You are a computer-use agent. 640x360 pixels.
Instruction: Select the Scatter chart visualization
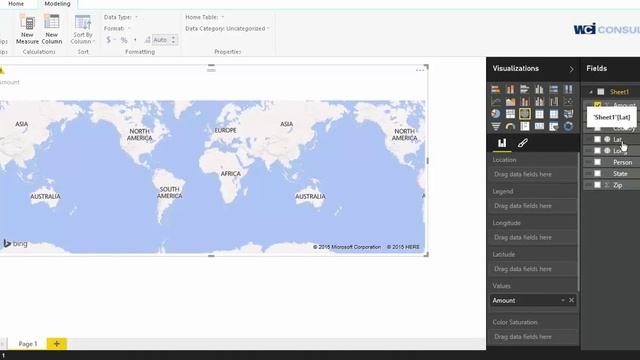[x=568, y=102]
